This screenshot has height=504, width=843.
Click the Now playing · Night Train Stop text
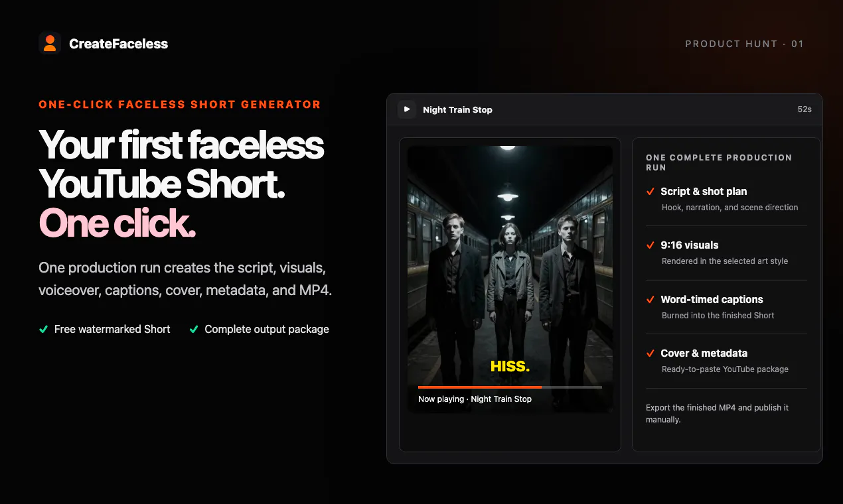point(475,399)
